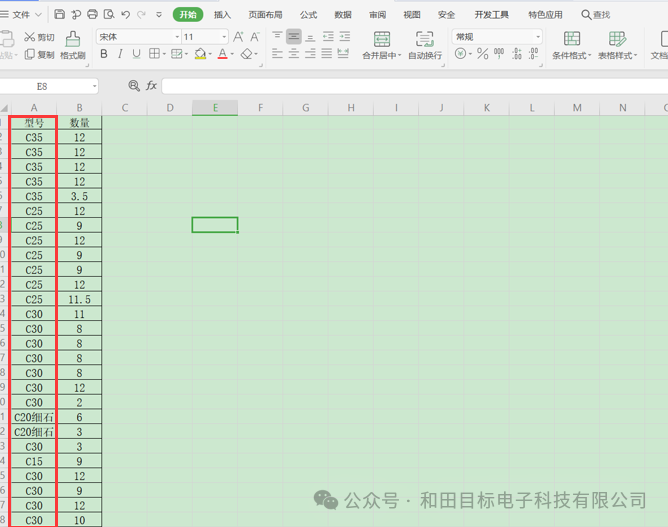Open insert function fx dialog
The width and height of the screenshot is (668, 527).
pos(151,86)
